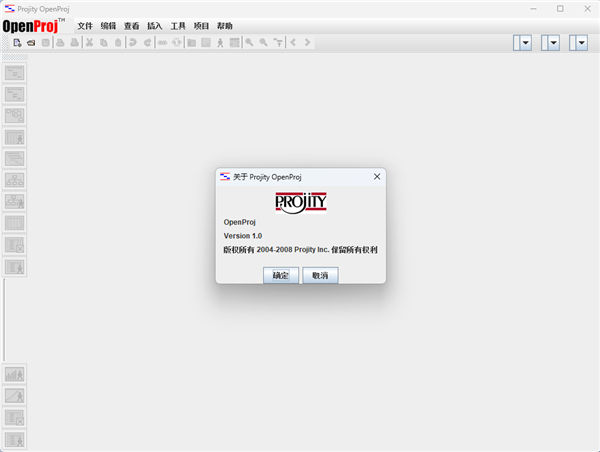Screen dimensions: 600x452
Task: Open the first dropdown at the toolbar's right
Action: [522, 42]
